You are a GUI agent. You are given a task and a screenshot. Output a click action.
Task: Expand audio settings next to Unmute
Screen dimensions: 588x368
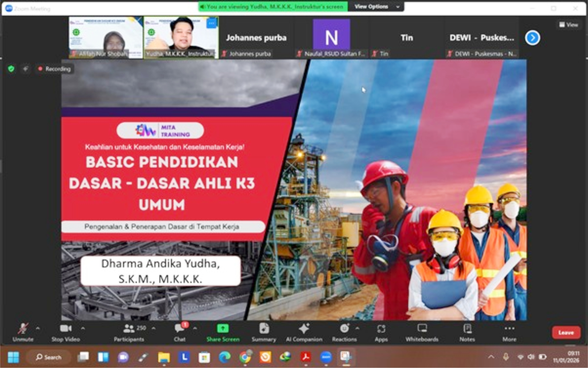(x=37, y=328)
